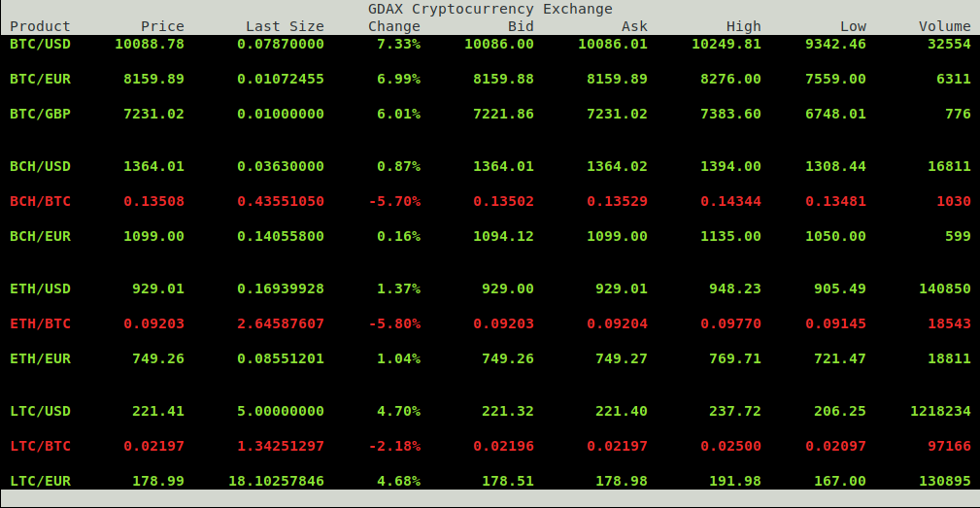The image size is (980, 508).
Task: Select the LTC/EUR product row label
Action: (40, 481)
